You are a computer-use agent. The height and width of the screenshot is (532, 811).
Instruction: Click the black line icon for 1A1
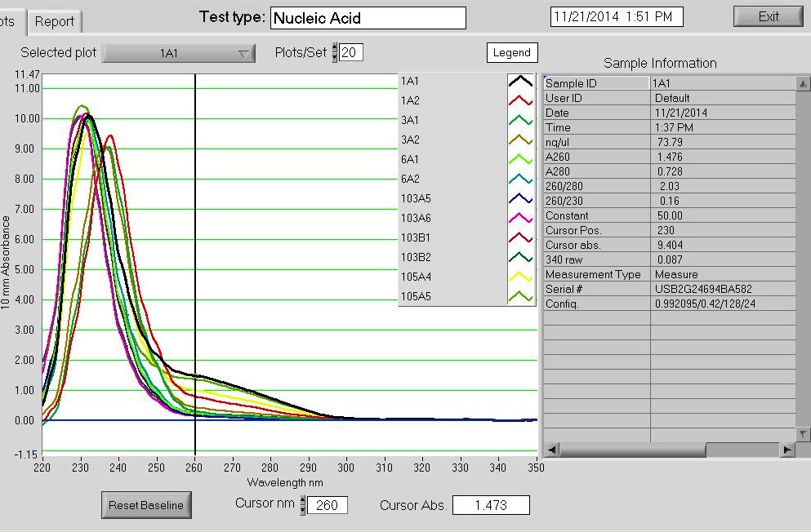pos(520,81)
